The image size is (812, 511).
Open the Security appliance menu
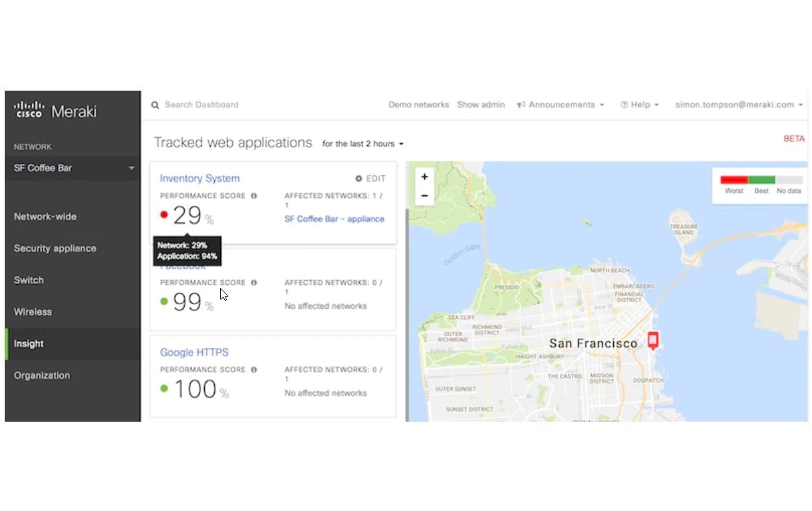(x=55, y=248)
